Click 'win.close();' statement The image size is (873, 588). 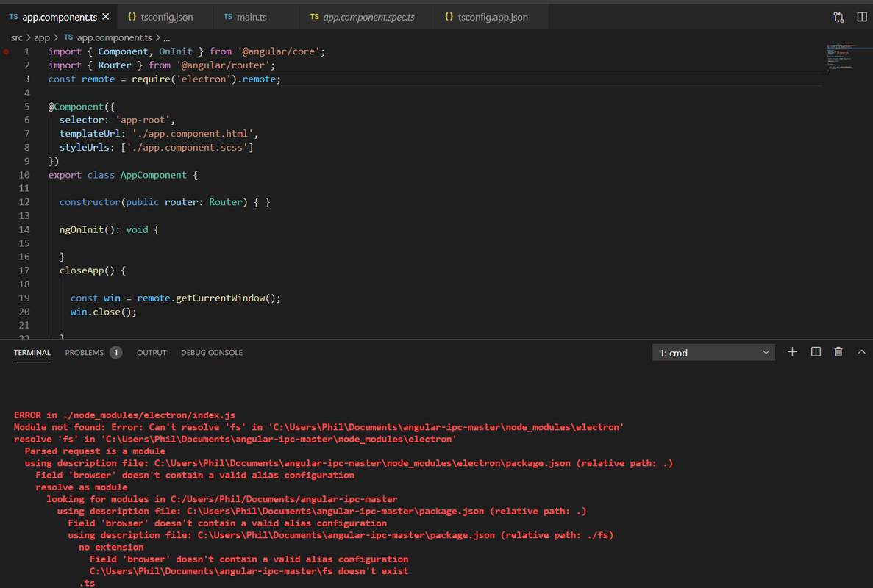click(104, 312)
